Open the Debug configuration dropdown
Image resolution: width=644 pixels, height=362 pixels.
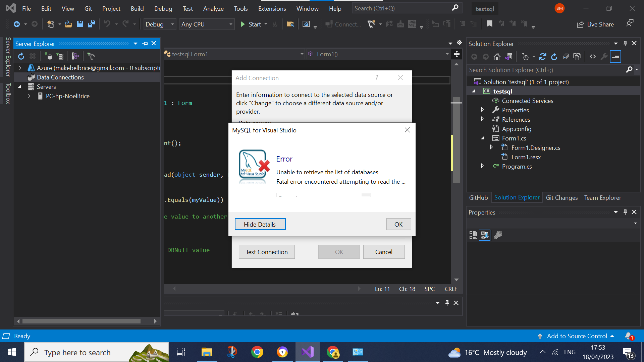click(160, 24)
